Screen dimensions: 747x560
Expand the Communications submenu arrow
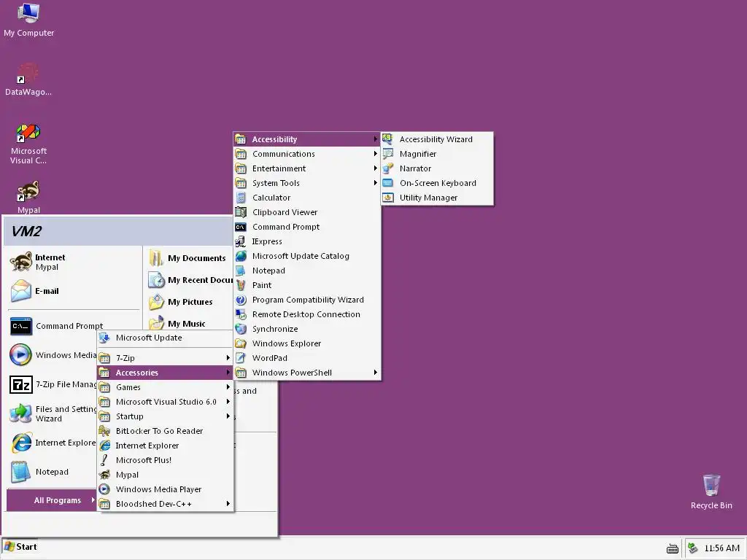tap(376, 154)
